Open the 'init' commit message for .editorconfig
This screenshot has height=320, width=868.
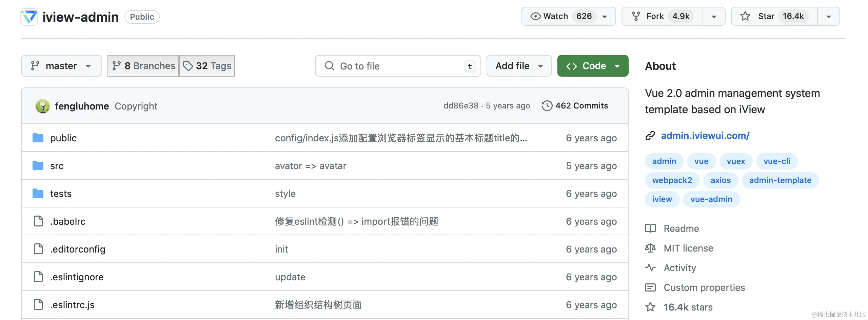(x=281, y=249)
